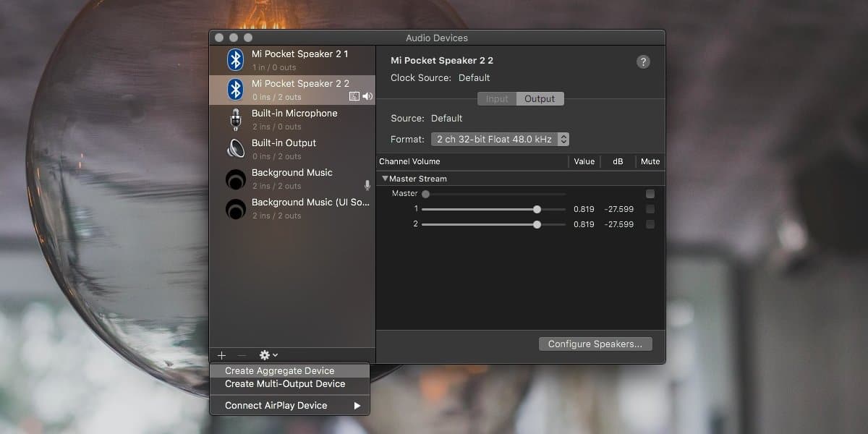868x434 pixels.
Task: Click the Audio Devices window title
Action: (437, 38)
